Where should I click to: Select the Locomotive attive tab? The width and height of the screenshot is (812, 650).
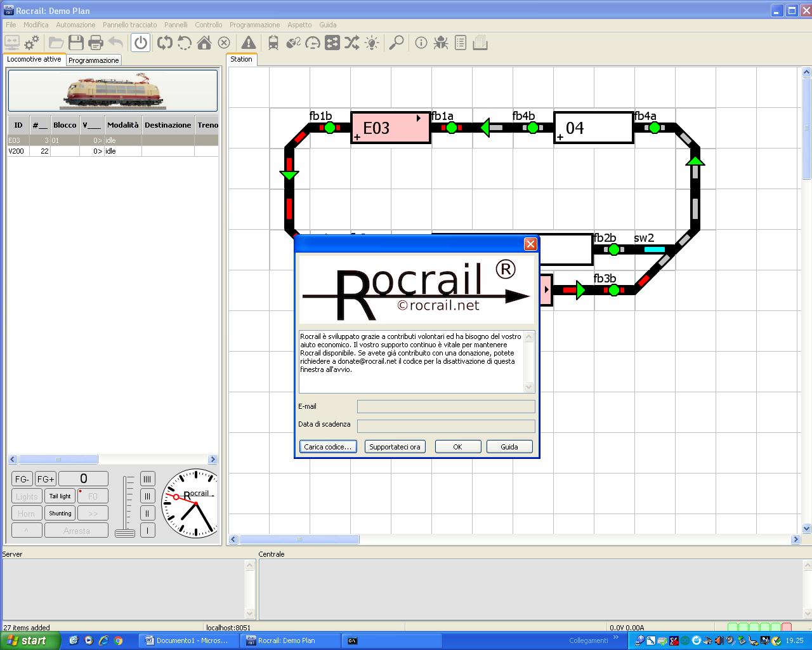(x=34, y=59)
